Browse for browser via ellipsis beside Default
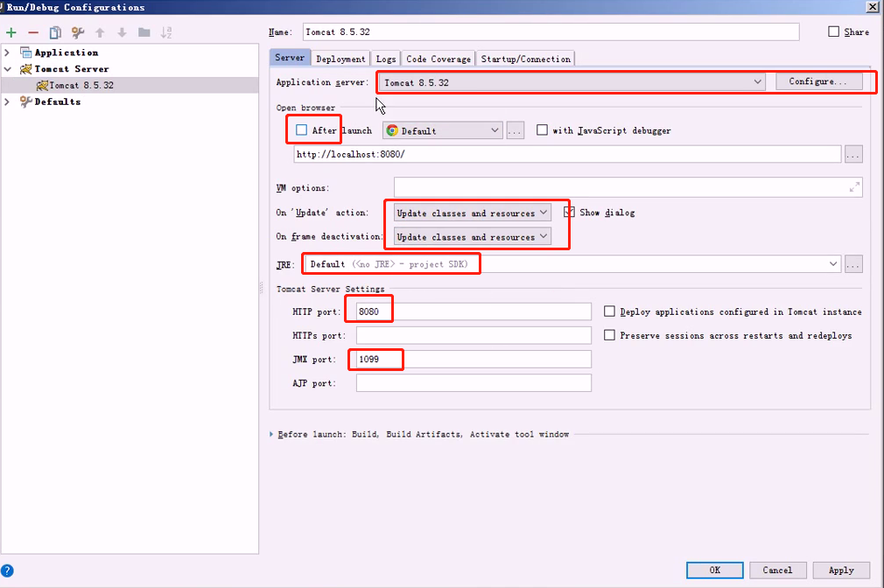The height and width of the screenshot is (588, 884). (515, 130)
